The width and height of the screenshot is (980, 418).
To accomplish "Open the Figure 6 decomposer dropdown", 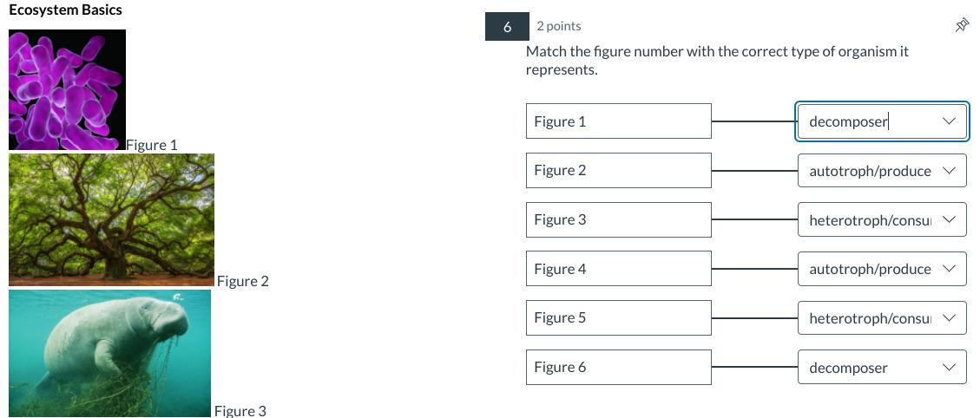I will point(881,368).
